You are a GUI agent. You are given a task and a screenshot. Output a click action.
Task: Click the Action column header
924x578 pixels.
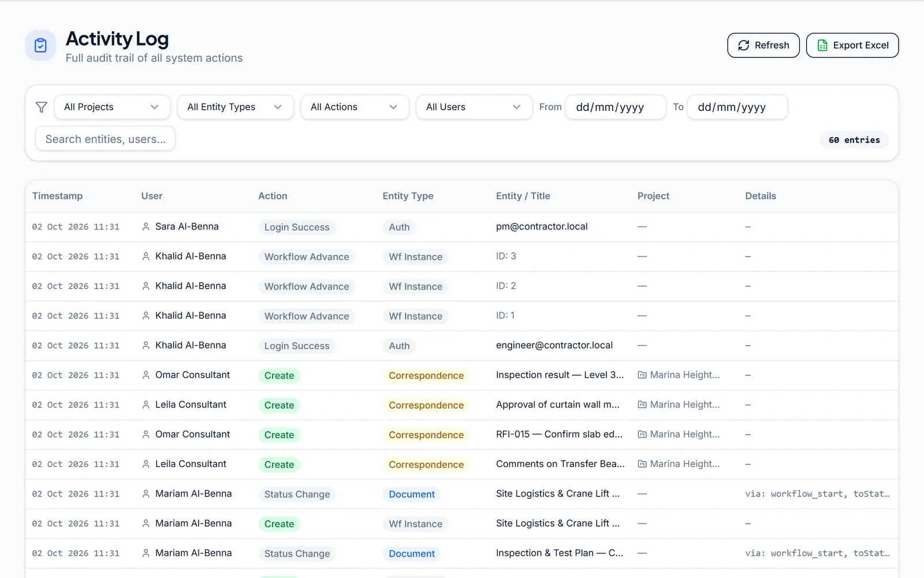tap(273, 196)
